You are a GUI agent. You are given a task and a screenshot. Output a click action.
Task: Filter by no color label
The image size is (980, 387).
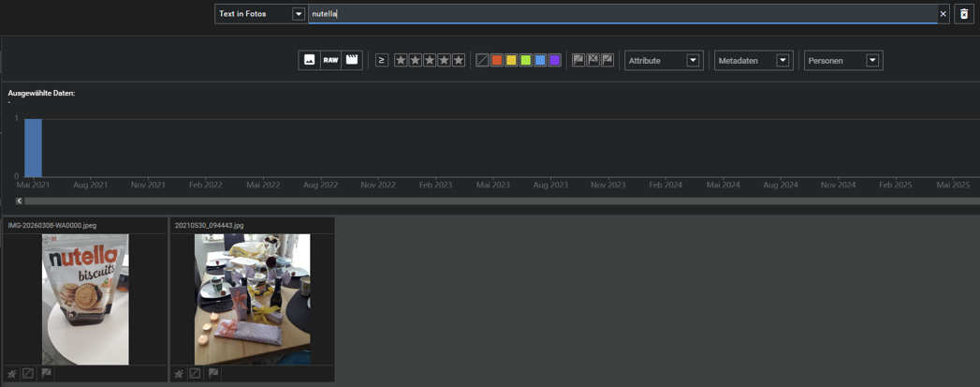482,60
